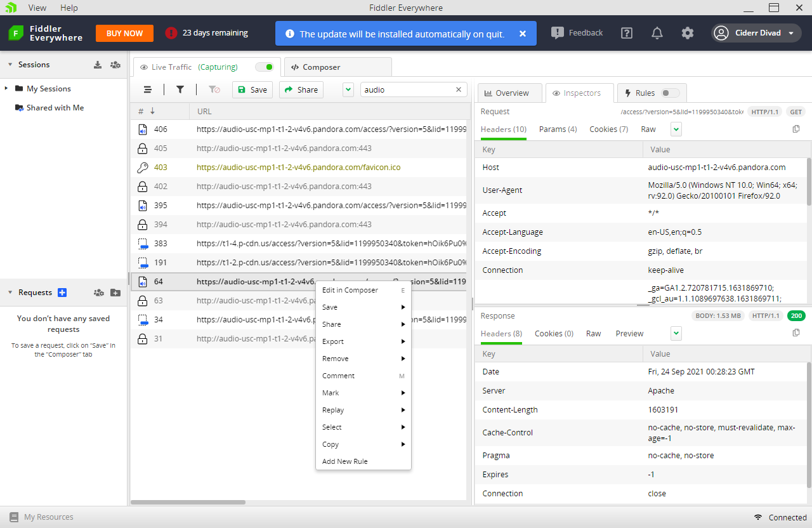
Task: Click the notifications bell icon
Action: [x=657, y=33]
